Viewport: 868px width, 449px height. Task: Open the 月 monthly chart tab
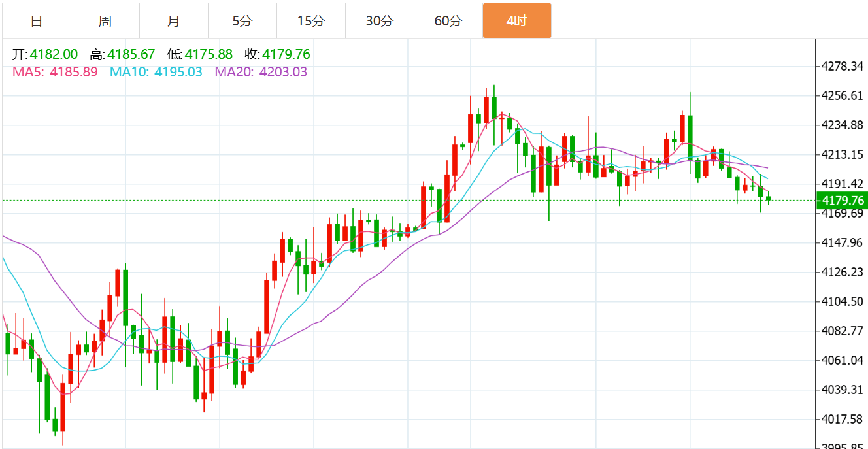173,21
